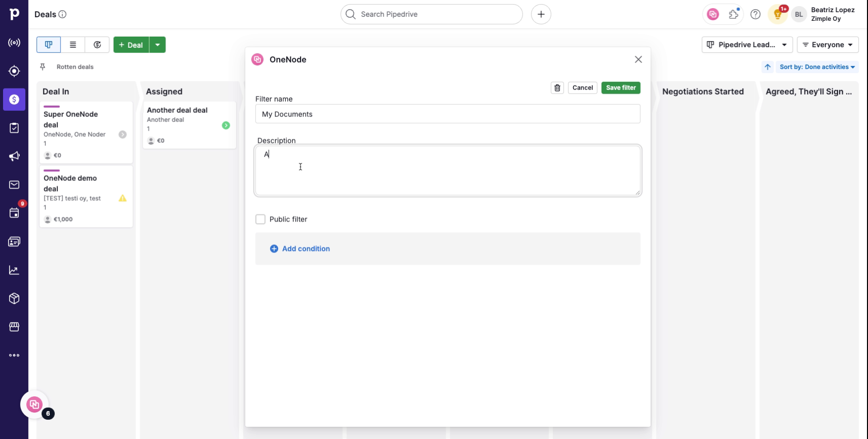Switch to pipeline kanban view
The height and width of the screenshot is (439, 868).
[49, 45]
